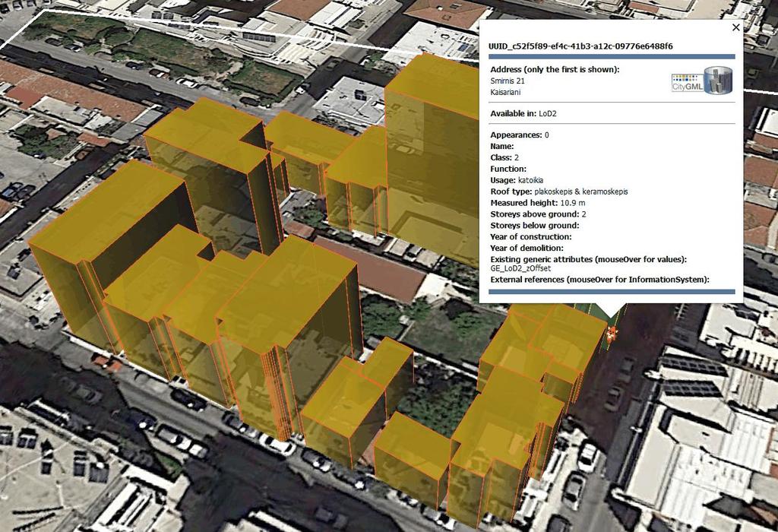This screenshot has width=778, height=532.
Task: Click the 'Available in: LoD2' line
Action: tap(523, 114)
